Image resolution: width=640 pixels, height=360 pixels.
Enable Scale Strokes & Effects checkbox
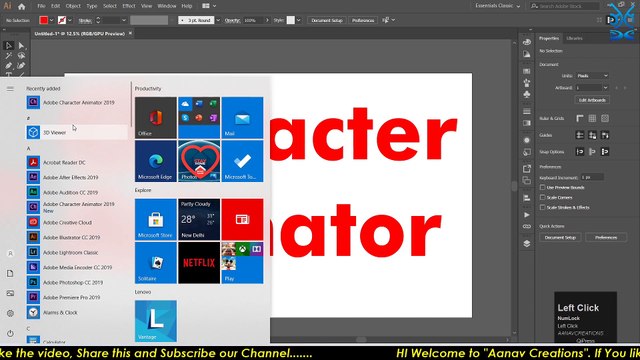(x=542, y=207)
